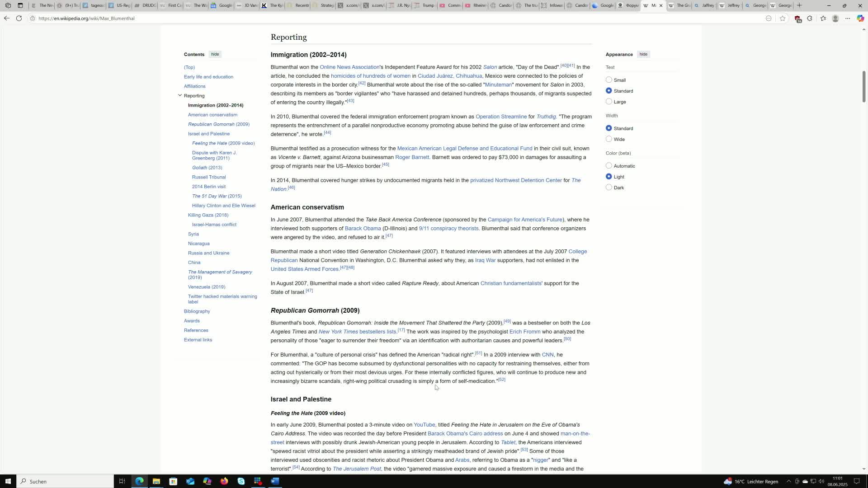This screenshot has width=868, height=488.
Task: Click the browser profile avatar
Action: [836, 18]
